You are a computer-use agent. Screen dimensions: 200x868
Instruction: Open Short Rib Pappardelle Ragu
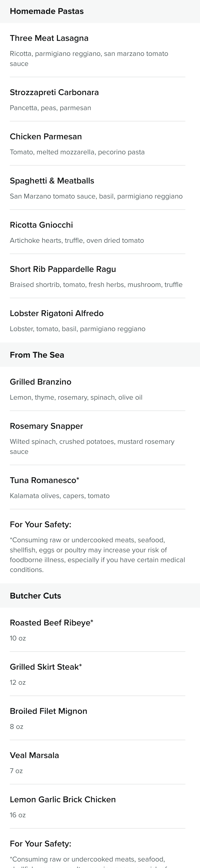click(97, 276)
